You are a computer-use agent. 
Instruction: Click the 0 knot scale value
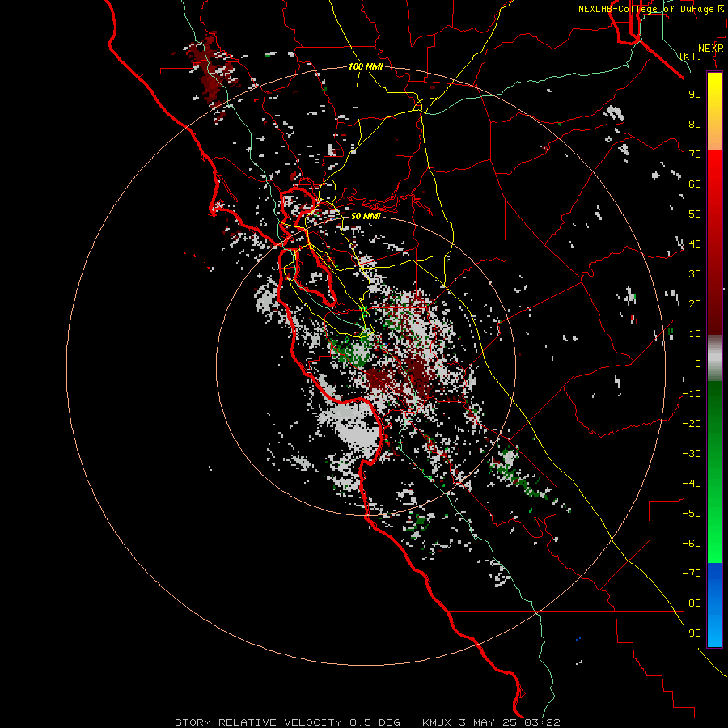point(698,363)
